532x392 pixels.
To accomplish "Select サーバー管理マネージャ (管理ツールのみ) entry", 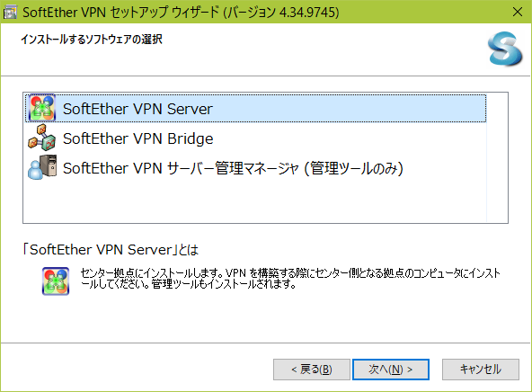I will click(x=256, y=167).
